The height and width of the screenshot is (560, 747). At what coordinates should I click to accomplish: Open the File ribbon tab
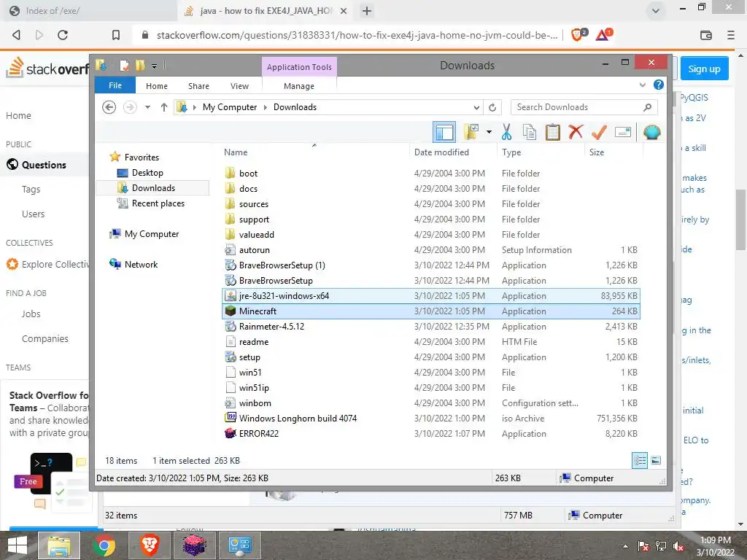coord(115,85)
